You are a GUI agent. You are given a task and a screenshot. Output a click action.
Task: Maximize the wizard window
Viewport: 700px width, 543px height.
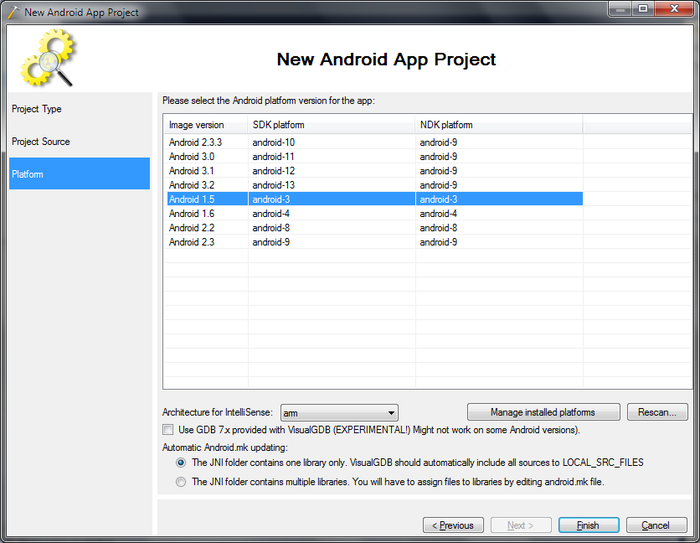coord(643,8)
